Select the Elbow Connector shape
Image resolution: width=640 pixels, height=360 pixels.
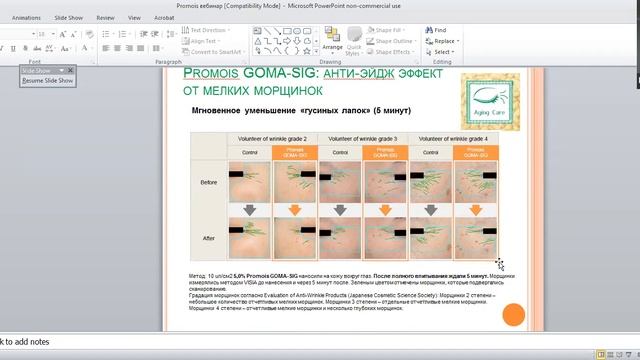pos(267,41)
